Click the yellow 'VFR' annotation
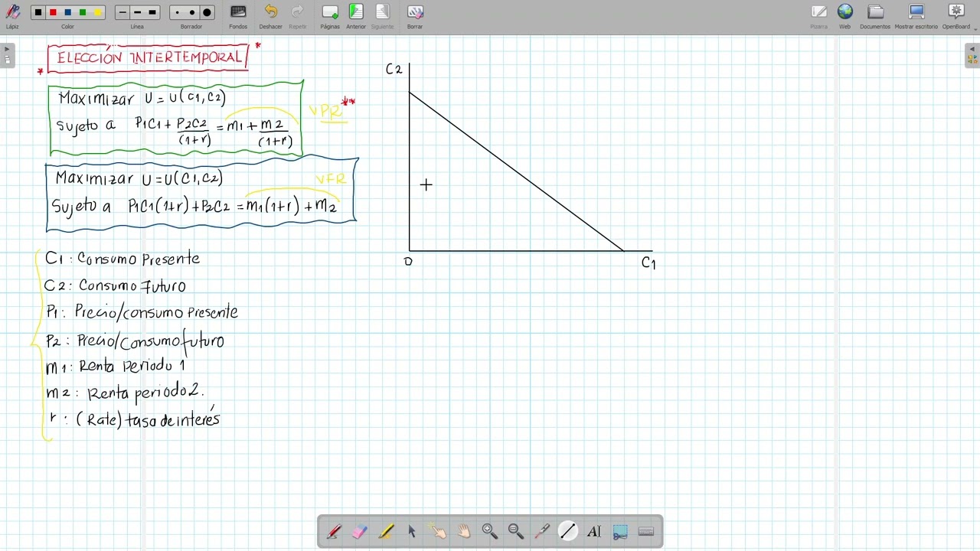Viewport: 980px width, 551px height. 331,179
